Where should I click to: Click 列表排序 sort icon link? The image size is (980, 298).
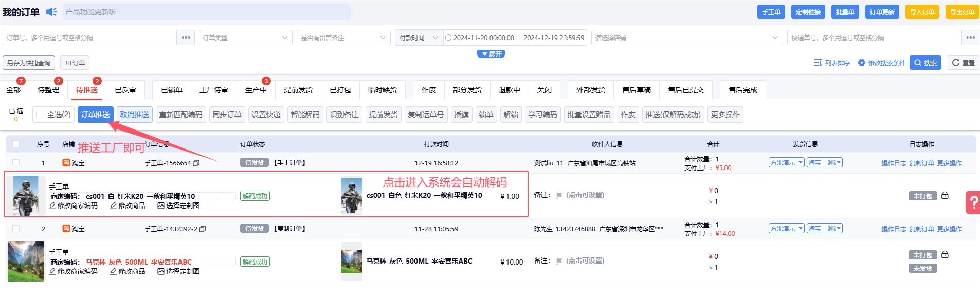point(832,63)
